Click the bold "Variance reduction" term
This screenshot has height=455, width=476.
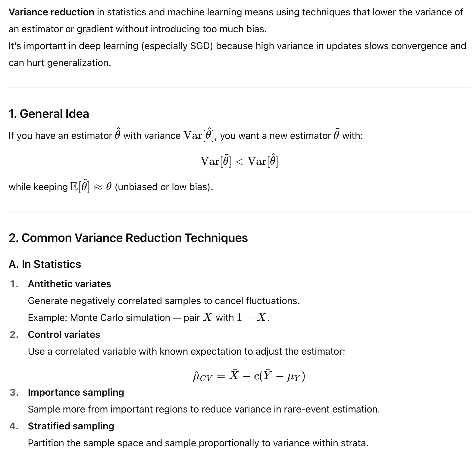click(51, 12)
